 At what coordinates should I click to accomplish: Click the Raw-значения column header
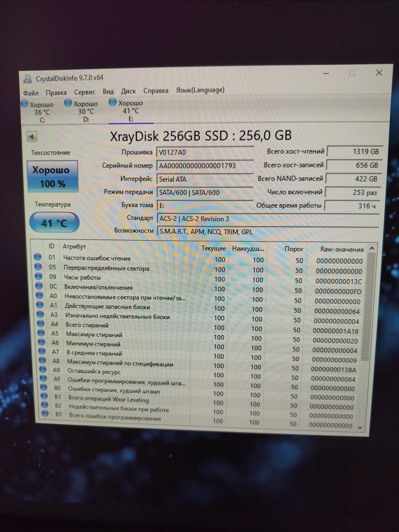point(342,250)
